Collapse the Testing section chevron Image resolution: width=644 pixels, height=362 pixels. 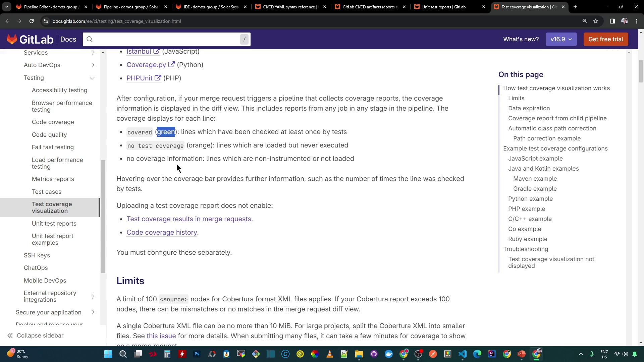click(92, 78)
